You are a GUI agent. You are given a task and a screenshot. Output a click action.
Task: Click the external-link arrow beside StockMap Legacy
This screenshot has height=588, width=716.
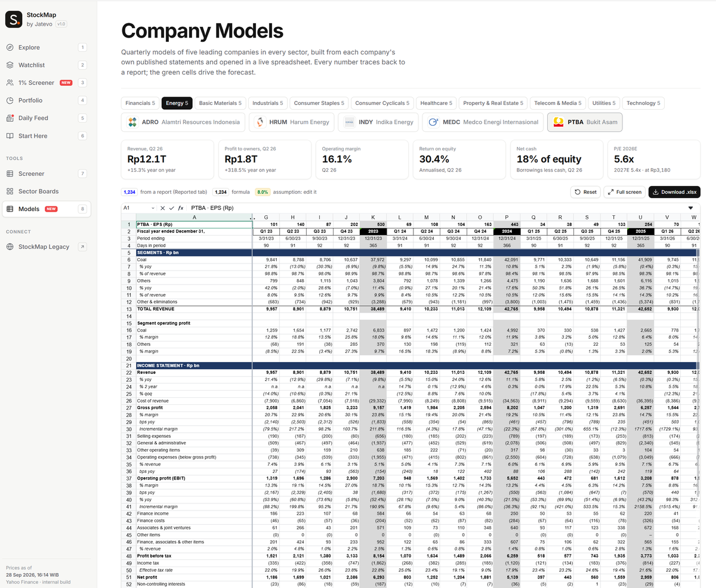tap(82, 247)
